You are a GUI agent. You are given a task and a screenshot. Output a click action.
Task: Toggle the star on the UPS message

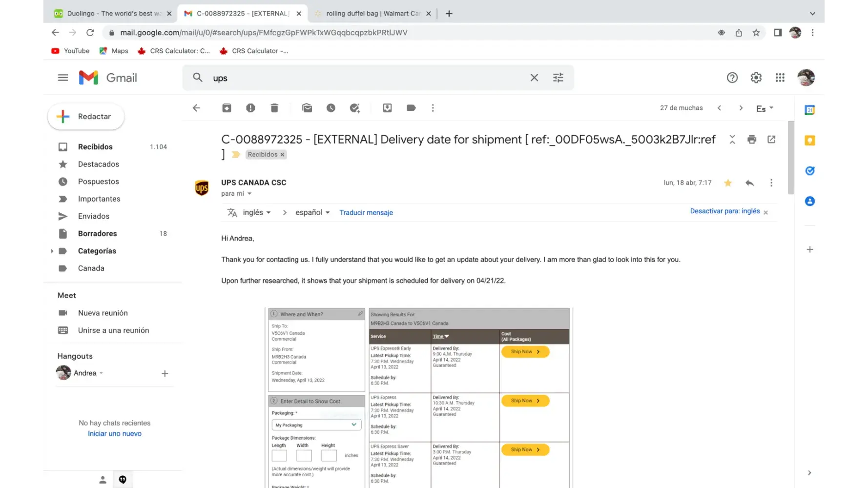click(727, 183)
